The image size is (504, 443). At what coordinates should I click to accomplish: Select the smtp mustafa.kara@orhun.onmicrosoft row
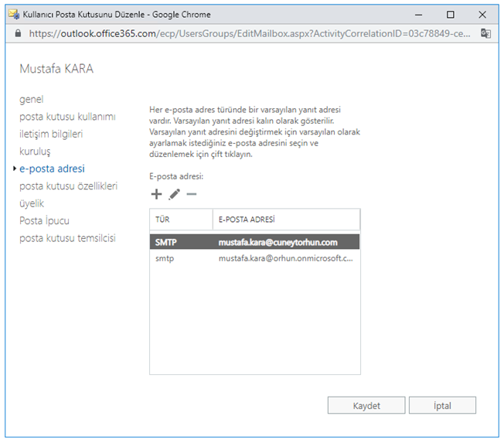point(254,258)
